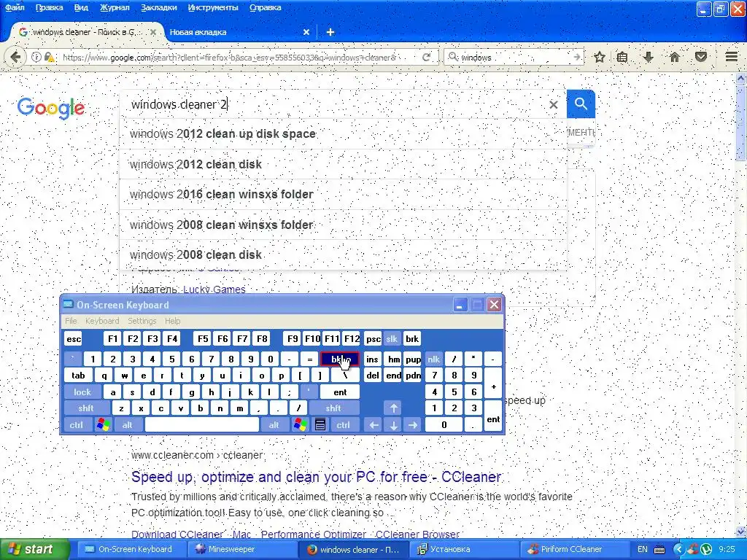Select suggestion 'windows 2016 clean winsxs folder'
The image size is (747, 560).
pyautogui.click(x=343, y=194)
